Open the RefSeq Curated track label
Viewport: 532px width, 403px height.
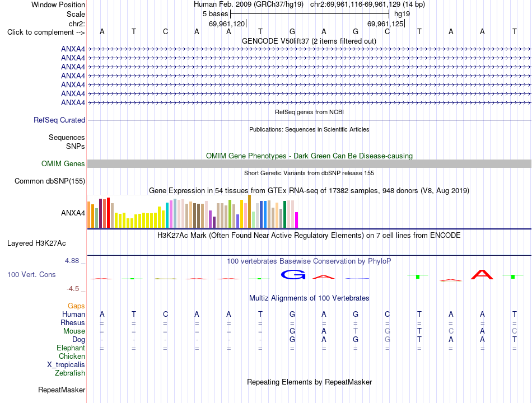tap(59, 120)
